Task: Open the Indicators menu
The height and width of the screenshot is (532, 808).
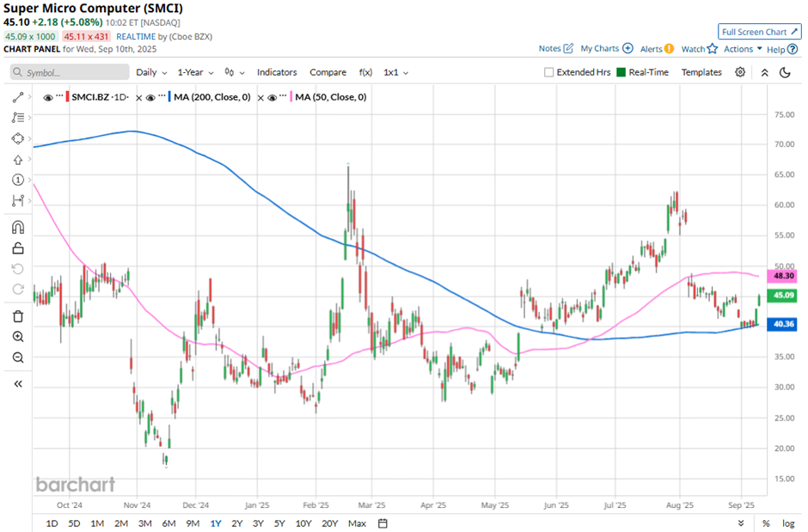Action: point(277,72)
